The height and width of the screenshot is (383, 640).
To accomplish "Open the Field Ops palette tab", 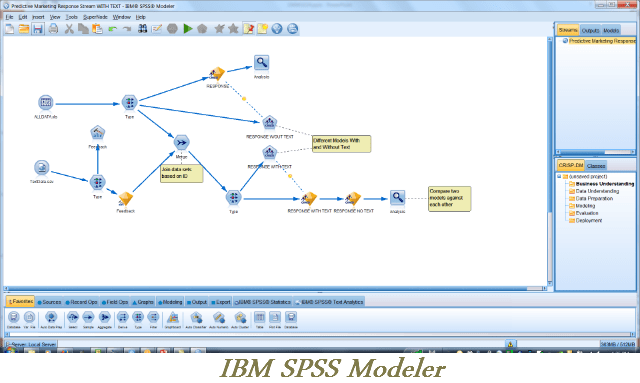I will click(x=115, y=302).
